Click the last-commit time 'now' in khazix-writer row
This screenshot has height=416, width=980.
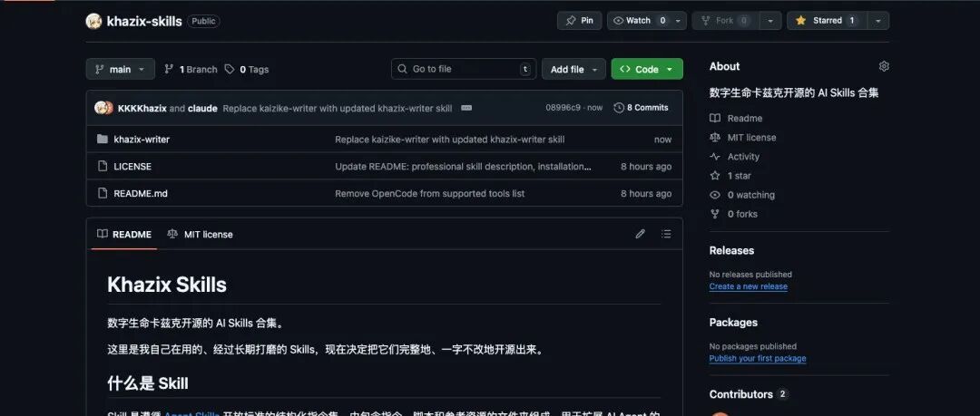pos(662,140)
